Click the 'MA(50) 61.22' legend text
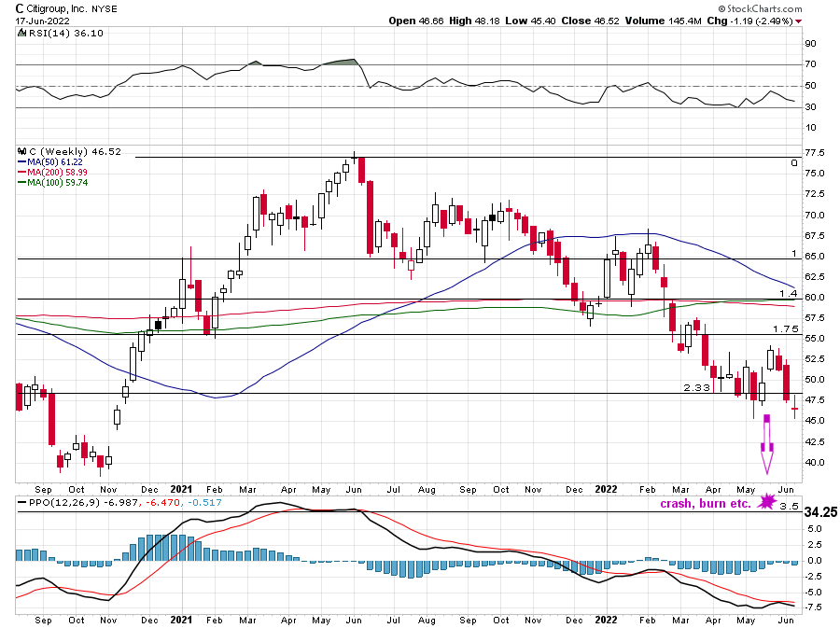 tap(55, 161)
